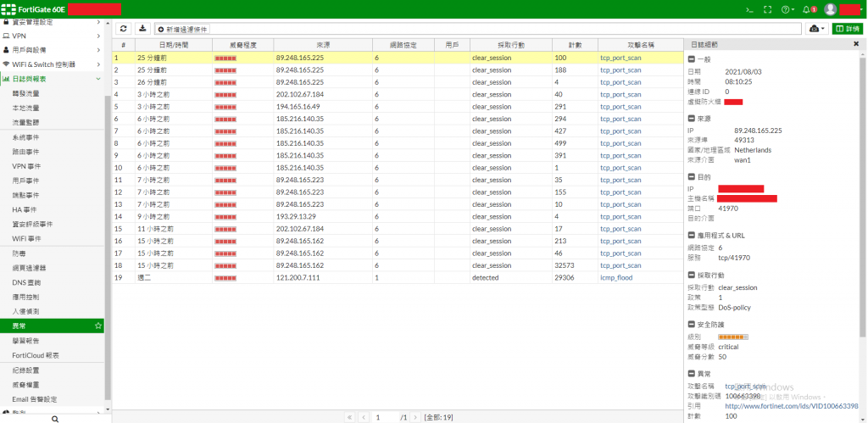Viewport: 868px width, 423px height.
Task: Open the user avatar menu
Action: 830,9
